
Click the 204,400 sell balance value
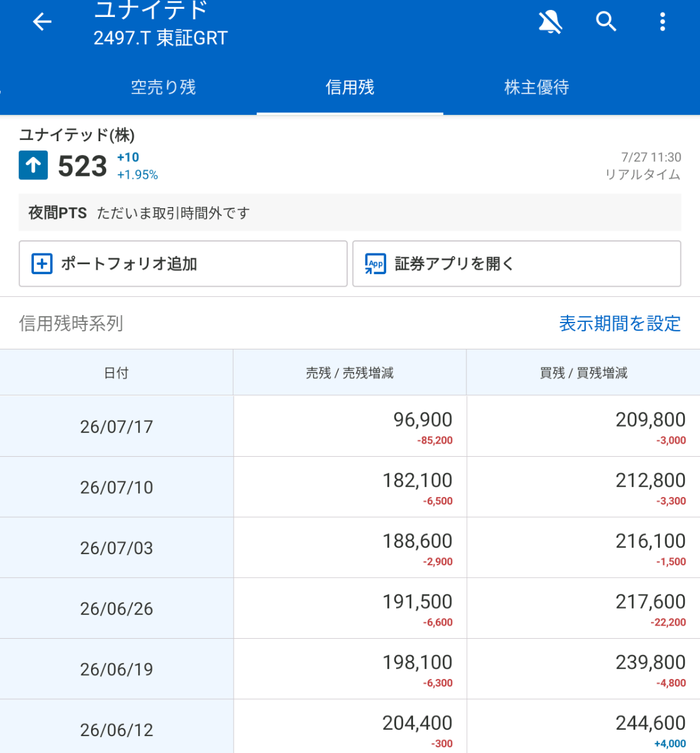(x=417, y=723)
